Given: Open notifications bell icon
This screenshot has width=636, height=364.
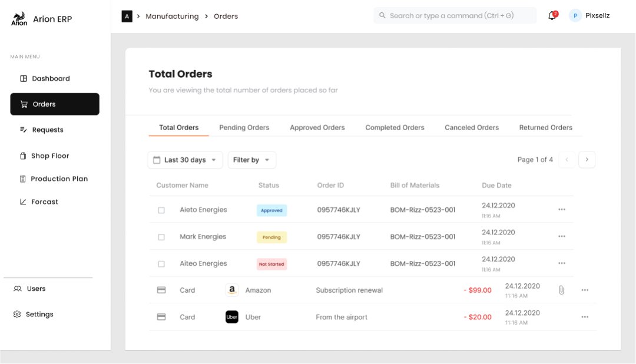Looking at the screenshot, I should (x=552, y=15).
